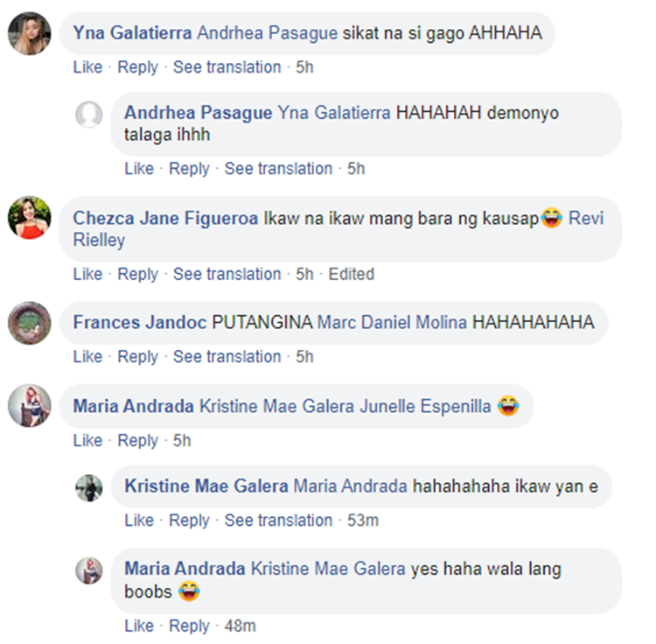See translation of Kristine Mae Galera's reply
Screen dimensions: 656x644
click(x=278, y=520)
